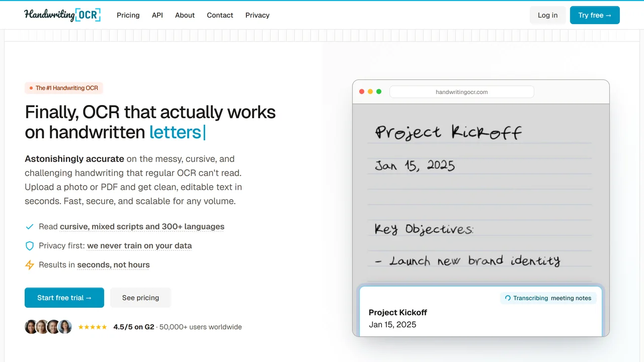Open the 'we never train on your data' link
This screenshot has width=644, height=362.
(139, 246)
